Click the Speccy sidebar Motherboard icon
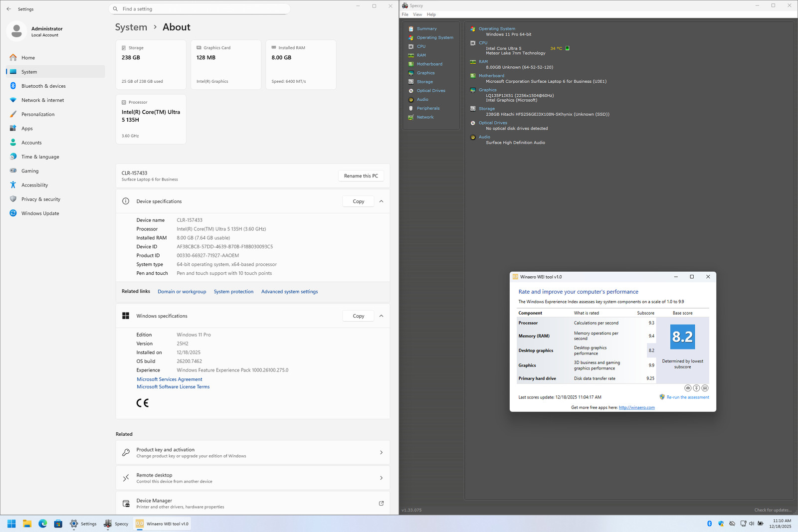 click(411, 64)
